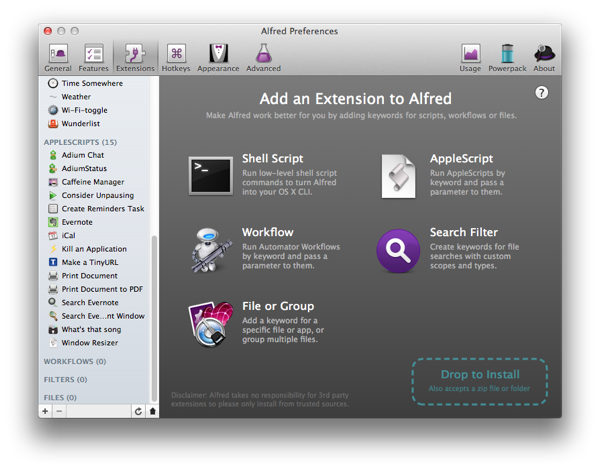Click the sidebar vertical scrollbar
600x471 pixels.
pyautogui.click(x=154, y=318)
